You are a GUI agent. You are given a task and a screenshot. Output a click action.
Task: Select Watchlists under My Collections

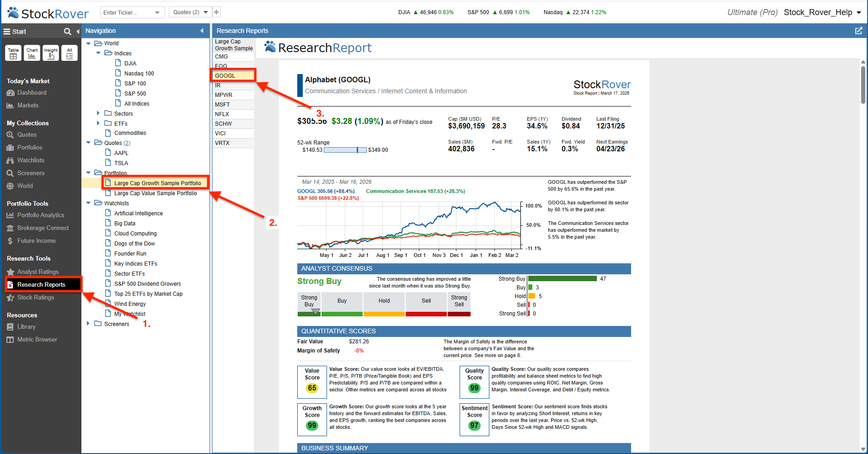31,160
